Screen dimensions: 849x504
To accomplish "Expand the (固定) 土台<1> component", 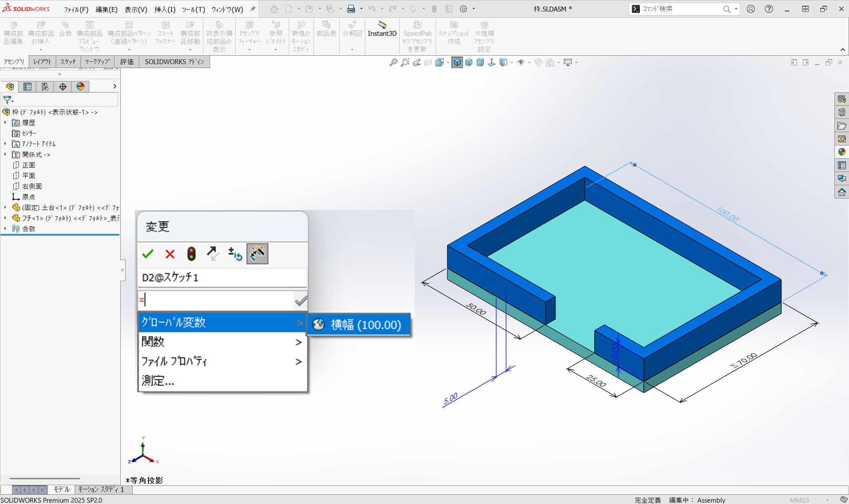I will point(5,207).
